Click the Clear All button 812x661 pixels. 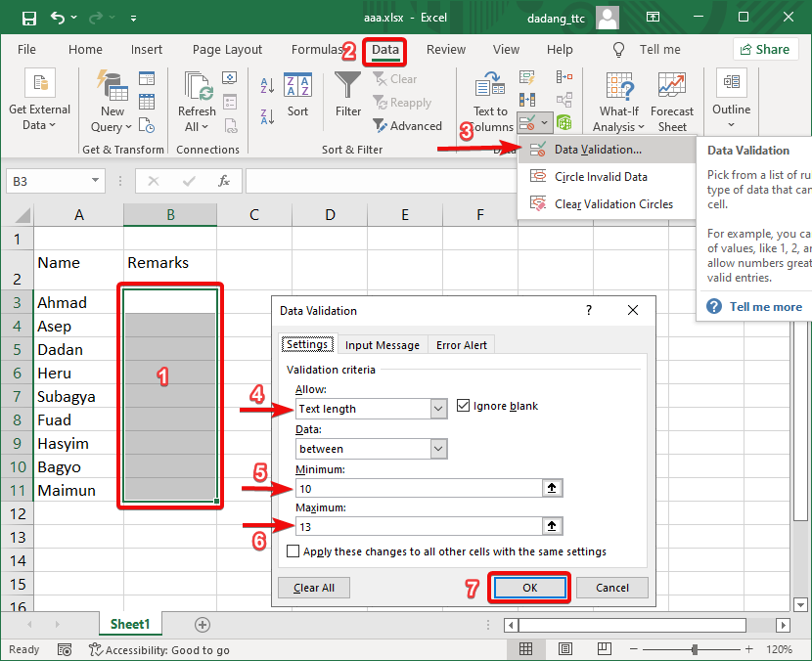314,588
